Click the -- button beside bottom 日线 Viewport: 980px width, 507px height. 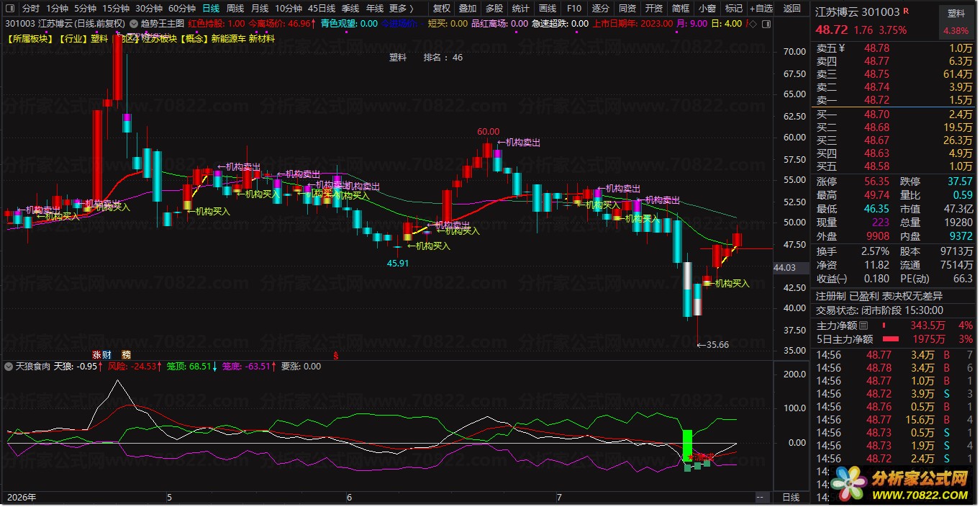coord(761,498)
